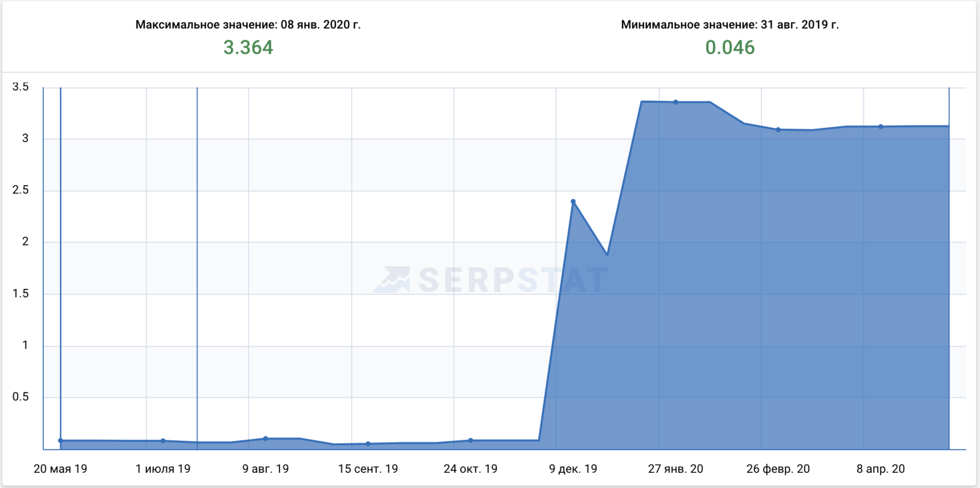Image resolution: width=980 pixels, height=488 pixels.
Task: Click the x-axis label '20 мая 19'
Action: [x=61, y=469]
